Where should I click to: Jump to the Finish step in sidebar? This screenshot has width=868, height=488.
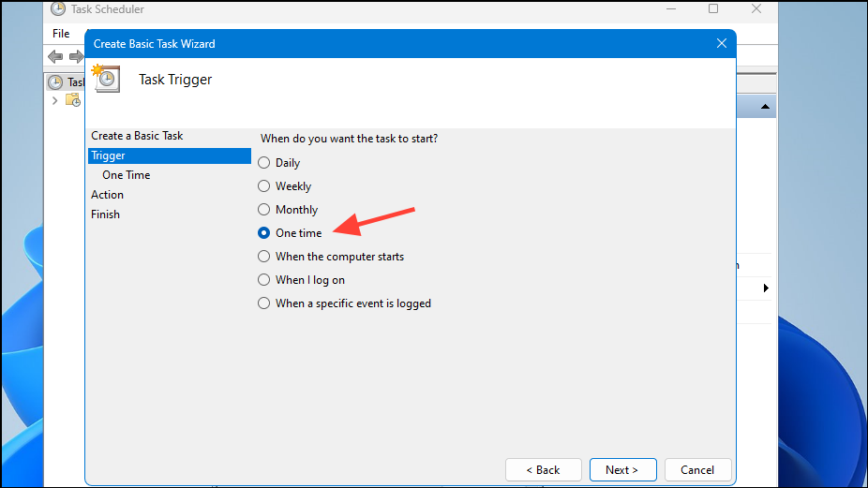point(105,214)
